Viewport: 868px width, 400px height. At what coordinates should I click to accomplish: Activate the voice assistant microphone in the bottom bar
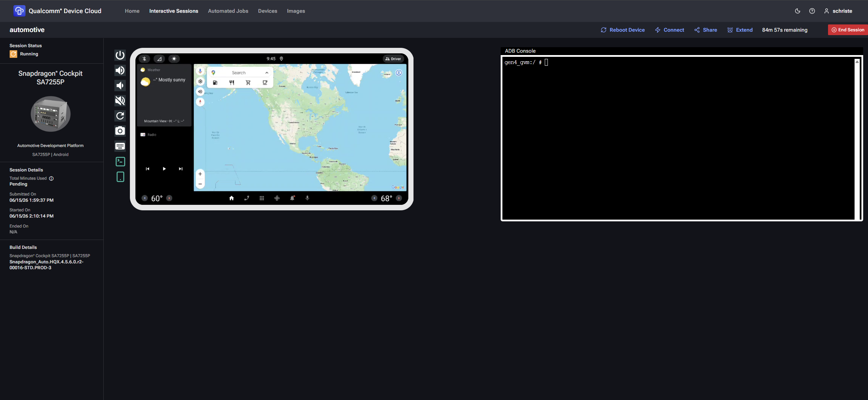307,198
